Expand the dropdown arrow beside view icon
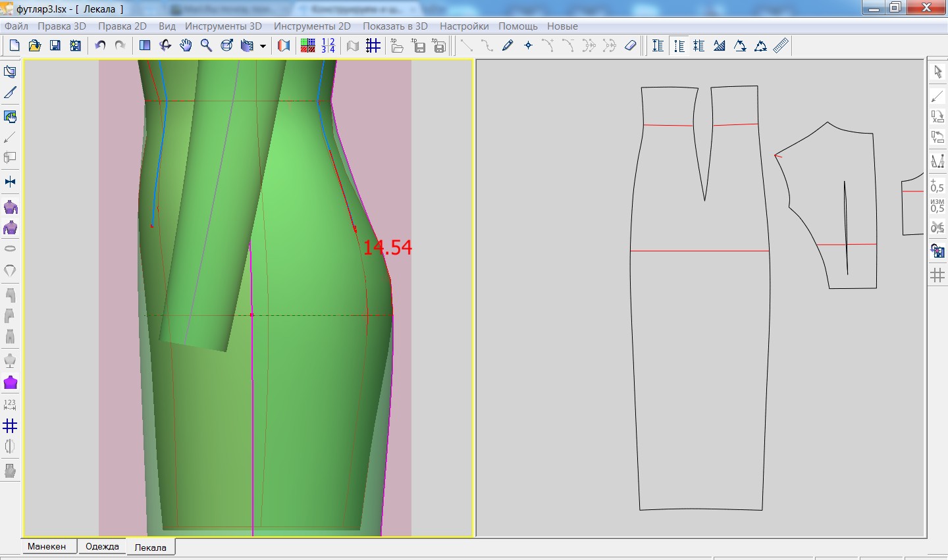 tap(263, 46)
